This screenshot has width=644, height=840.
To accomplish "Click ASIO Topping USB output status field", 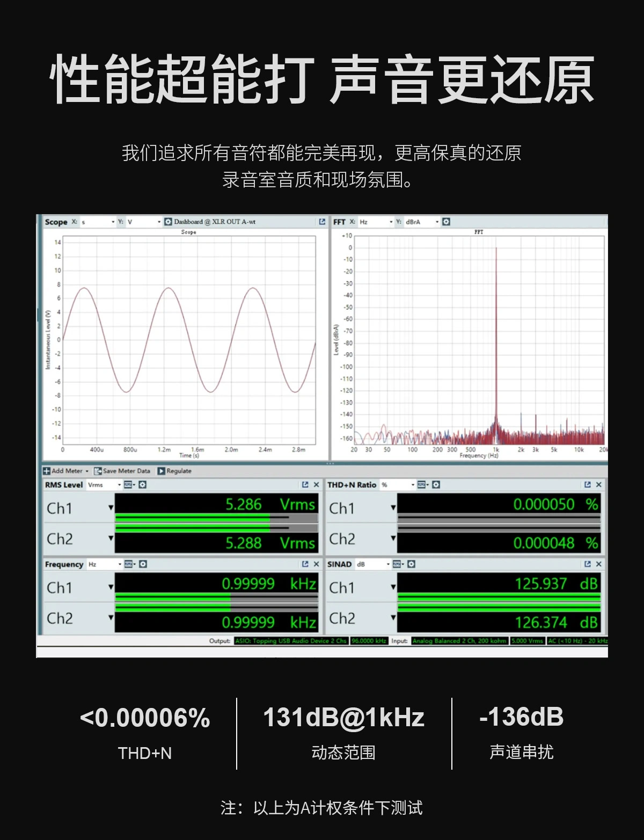I will [290, 641].
